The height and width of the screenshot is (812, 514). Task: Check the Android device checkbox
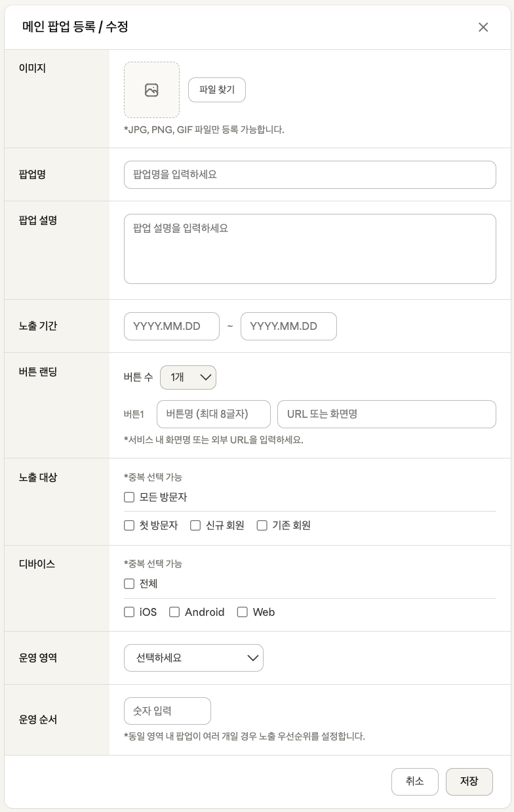pos(174,612)
